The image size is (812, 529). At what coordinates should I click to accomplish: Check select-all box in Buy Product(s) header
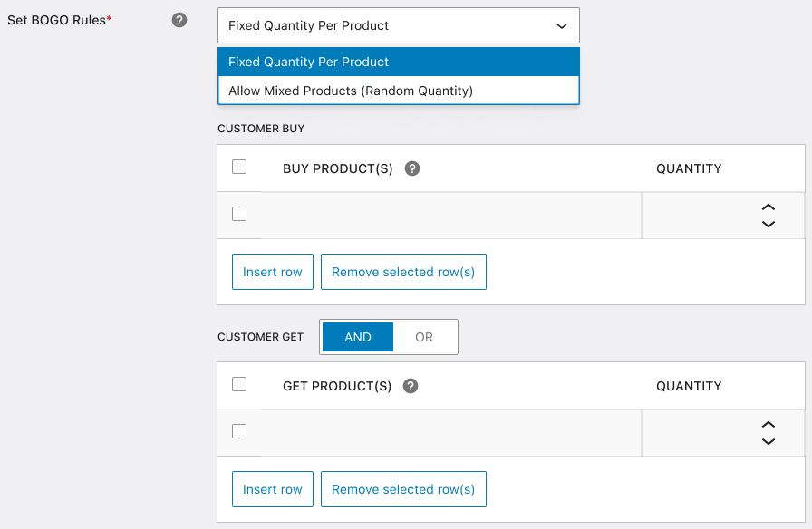pos(239,167)
